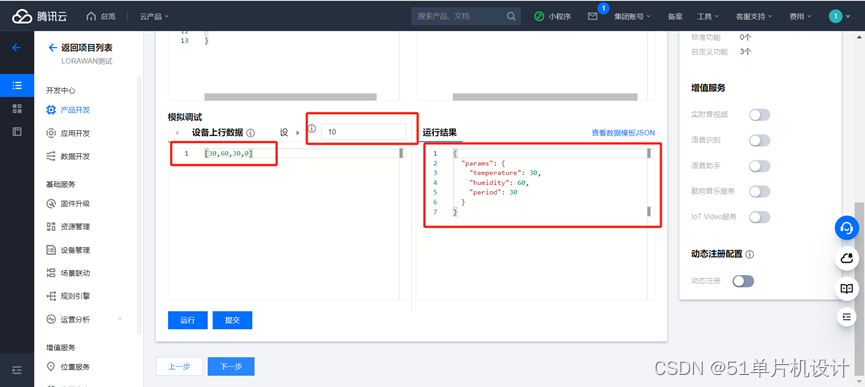Image resolution: width=865 pixels, height=387 pixels.
Task: Click the 产品开发 gear icon
Action: [x=51, y=109]
